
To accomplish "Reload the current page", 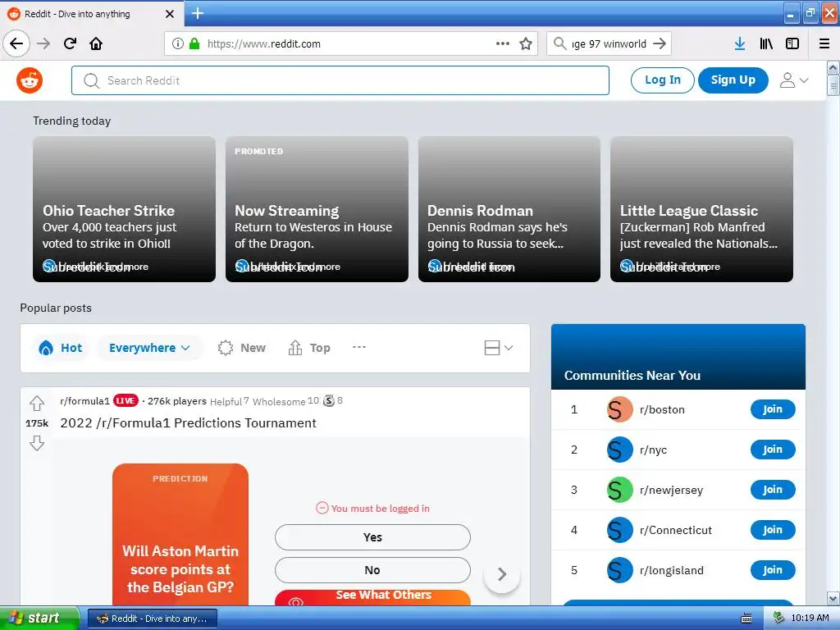I will (70, 43).
